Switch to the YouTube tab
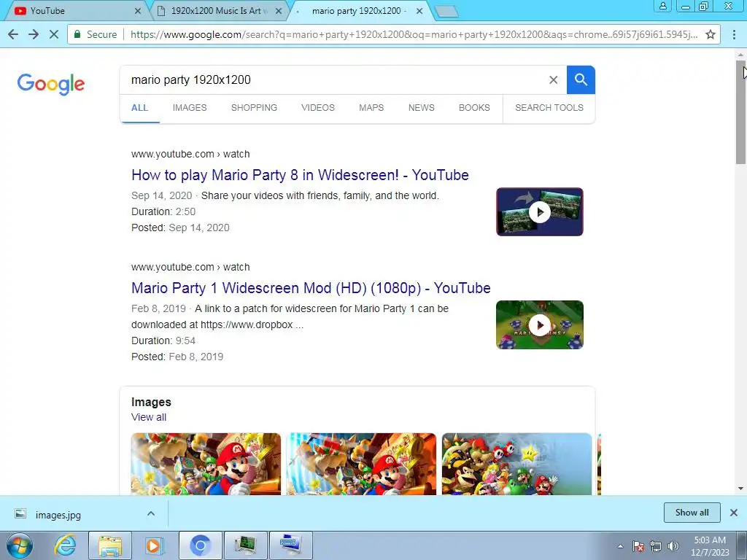Viewport: 747px width, 560px height. click(72, 10)
